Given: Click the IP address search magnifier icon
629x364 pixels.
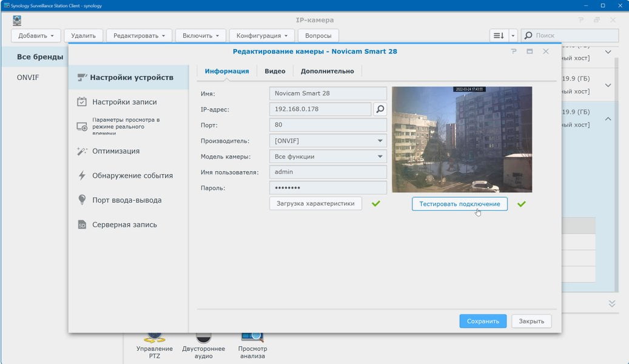Looking at the screenshot, I should pos(380,109).
